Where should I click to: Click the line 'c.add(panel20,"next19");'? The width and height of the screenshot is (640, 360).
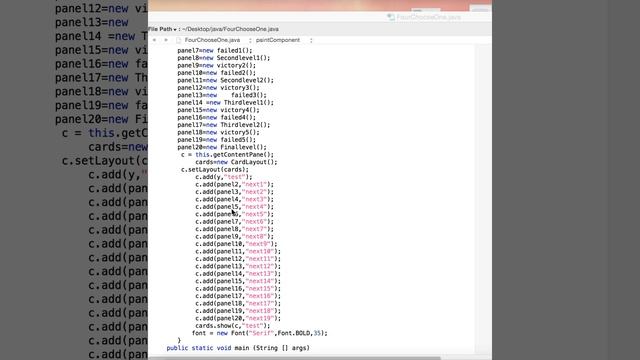point(238,318)
